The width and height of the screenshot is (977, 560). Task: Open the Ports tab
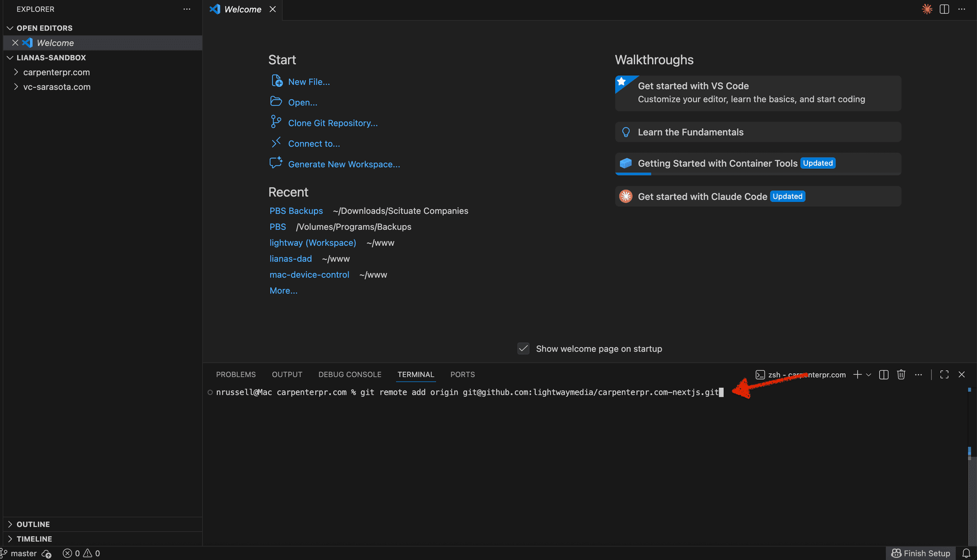click(x=462, y=374)
